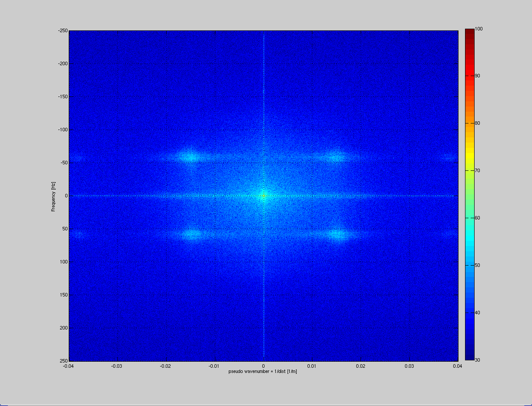Select the -250 frequency tick label
The height and width of the screenshot is (406, 532).
click(62, 30)
